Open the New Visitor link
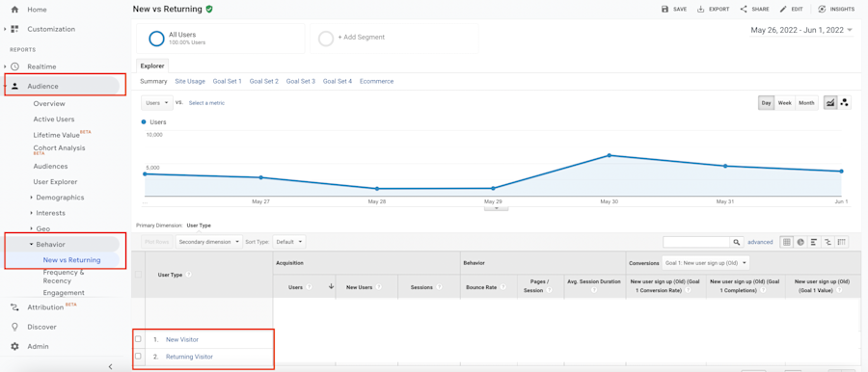This screenshot has height=372, width=868. pos(181,339)
